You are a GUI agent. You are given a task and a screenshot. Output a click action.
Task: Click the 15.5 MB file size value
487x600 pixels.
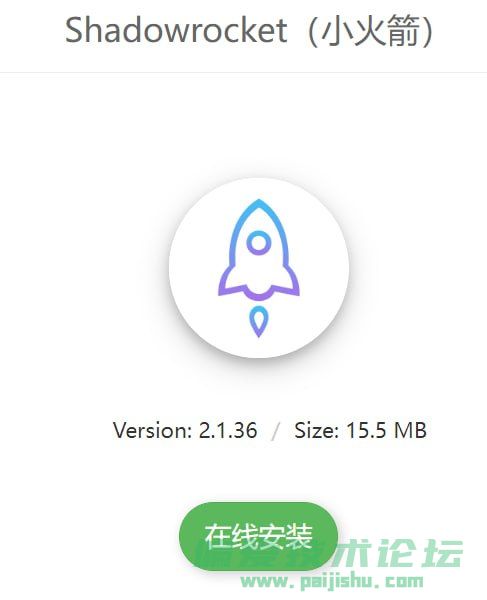click(386, 430)
